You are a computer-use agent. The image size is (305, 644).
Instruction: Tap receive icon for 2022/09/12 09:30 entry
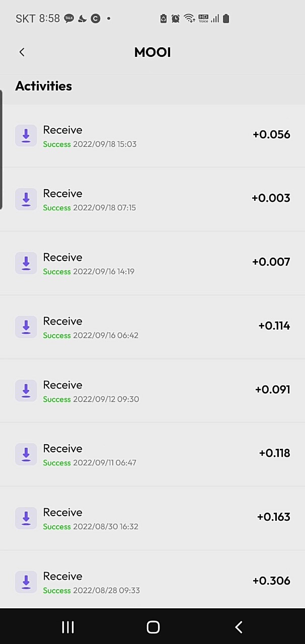[x=26, y=391]
